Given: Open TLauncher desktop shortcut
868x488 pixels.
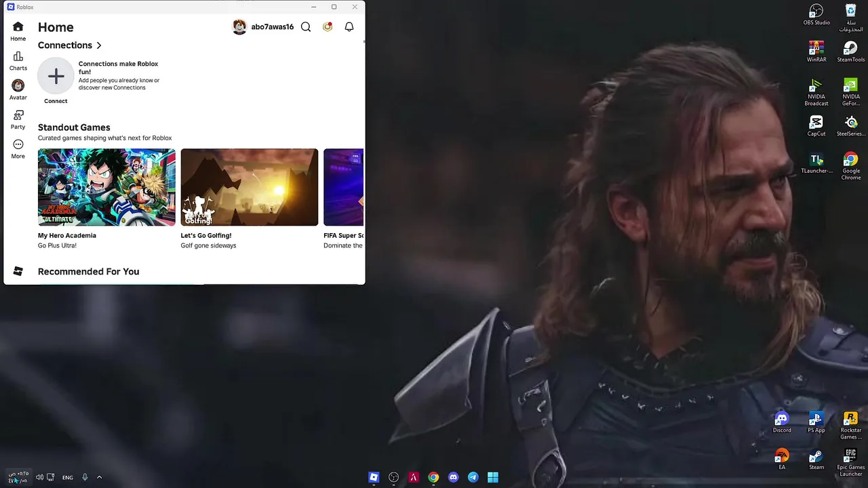Looking at the screenshot, I should coord(816,163).
